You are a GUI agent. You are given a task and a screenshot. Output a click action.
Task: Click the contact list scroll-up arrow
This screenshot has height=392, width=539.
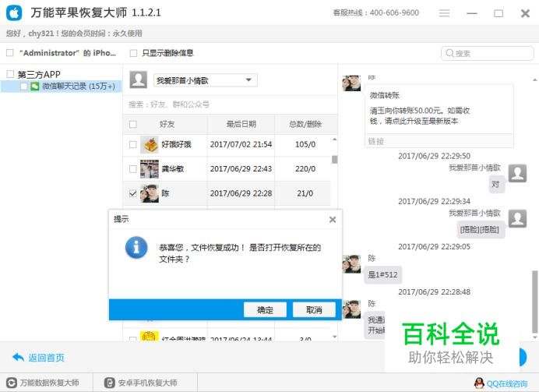334,139
